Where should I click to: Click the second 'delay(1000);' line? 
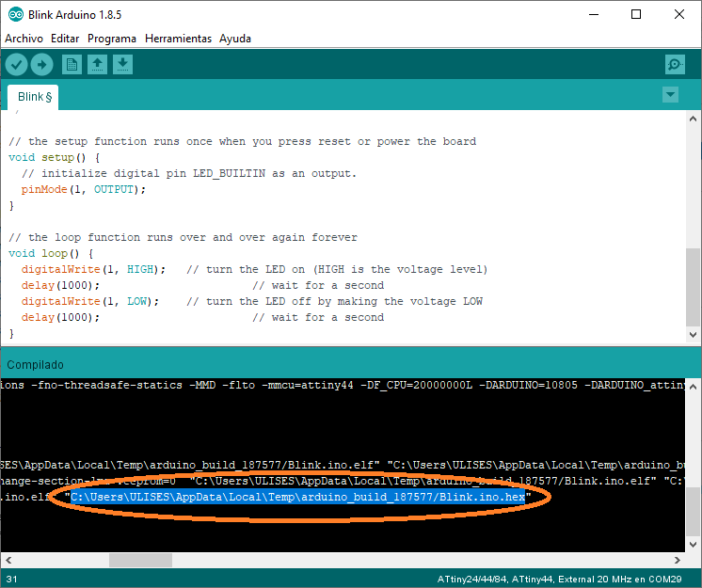tap(60, 318)
